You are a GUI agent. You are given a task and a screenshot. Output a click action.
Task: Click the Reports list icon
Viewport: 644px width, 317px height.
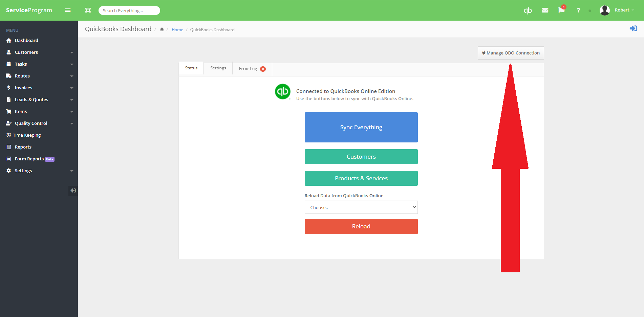pos(9,147)
